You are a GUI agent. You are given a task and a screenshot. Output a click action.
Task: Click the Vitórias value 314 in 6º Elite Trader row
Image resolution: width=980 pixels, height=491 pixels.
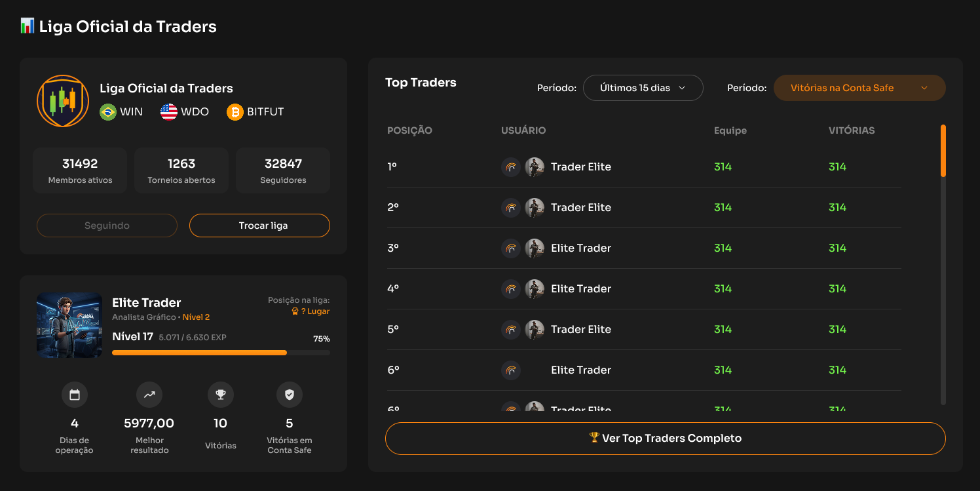point(837,370)
